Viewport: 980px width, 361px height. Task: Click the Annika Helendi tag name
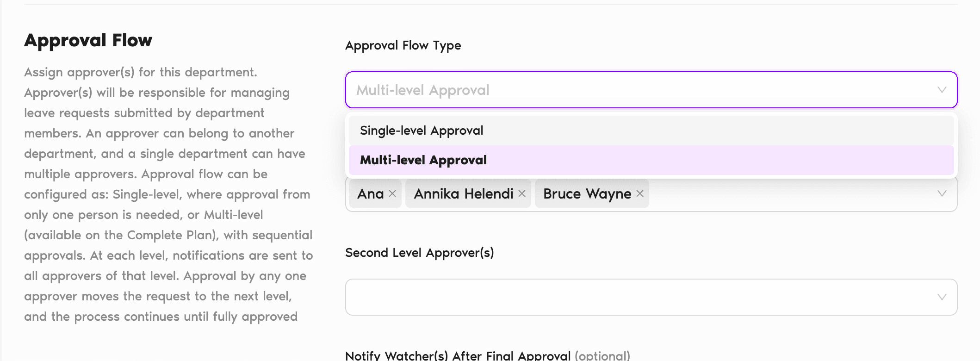pos(464,193)
